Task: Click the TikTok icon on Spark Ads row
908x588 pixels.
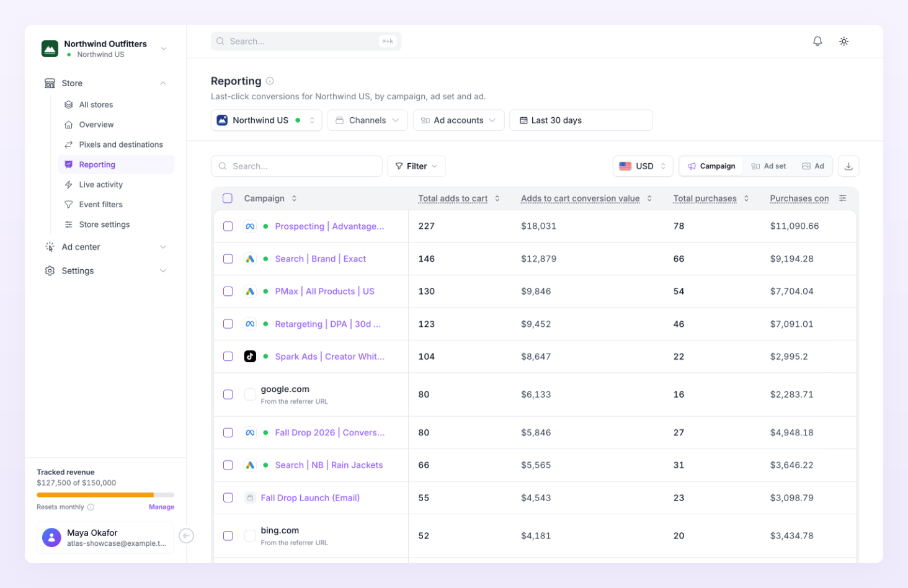Action: click(x=250, y=357)
